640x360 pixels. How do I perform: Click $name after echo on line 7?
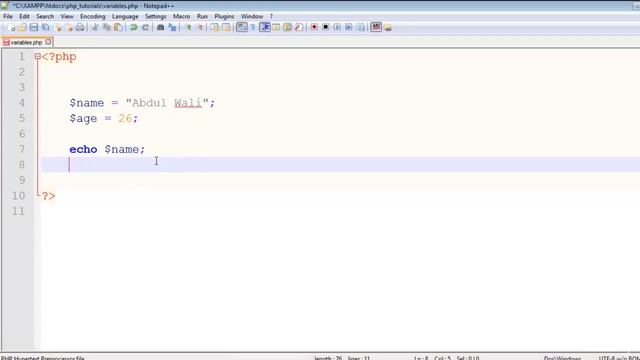pos(122,149)
